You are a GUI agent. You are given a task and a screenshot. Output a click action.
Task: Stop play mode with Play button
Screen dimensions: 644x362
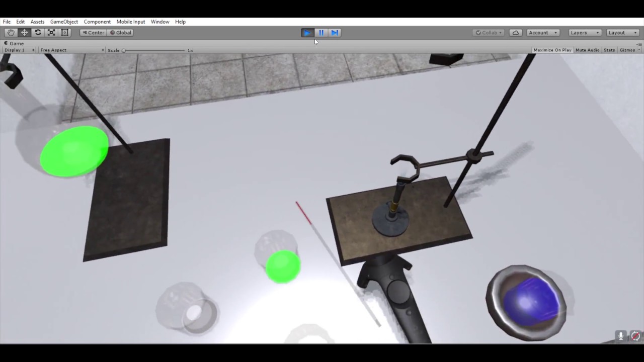(307, 33)
